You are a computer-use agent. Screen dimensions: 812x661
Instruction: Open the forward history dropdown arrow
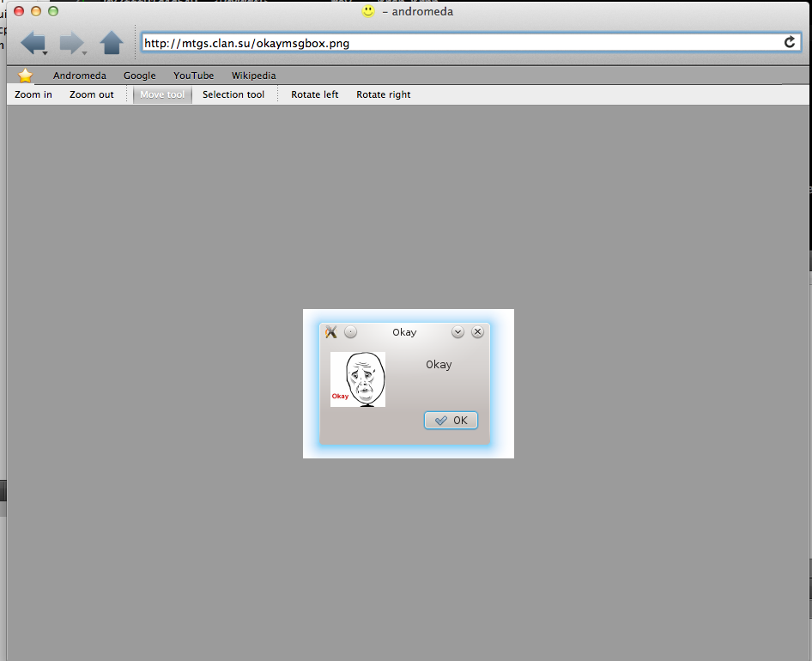pyautogui.click(x=84, y=53)
